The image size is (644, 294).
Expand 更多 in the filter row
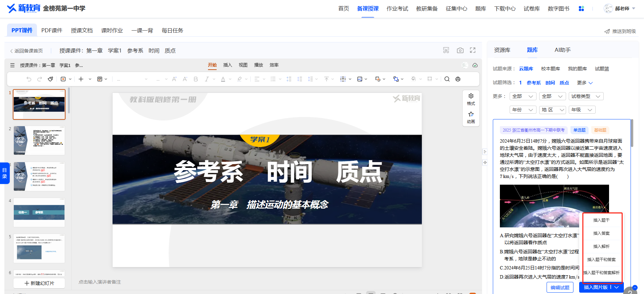pyautogui.click(x=585, y=83)
